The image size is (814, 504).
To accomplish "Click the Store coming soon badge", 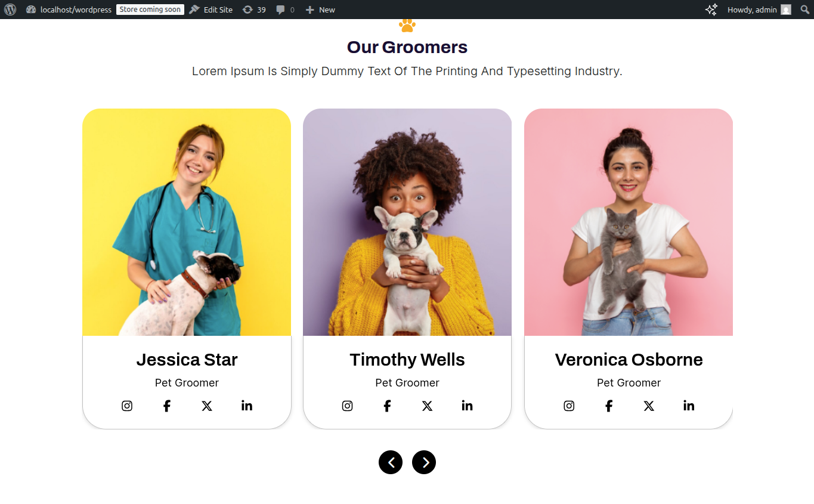I will point(150,10).
